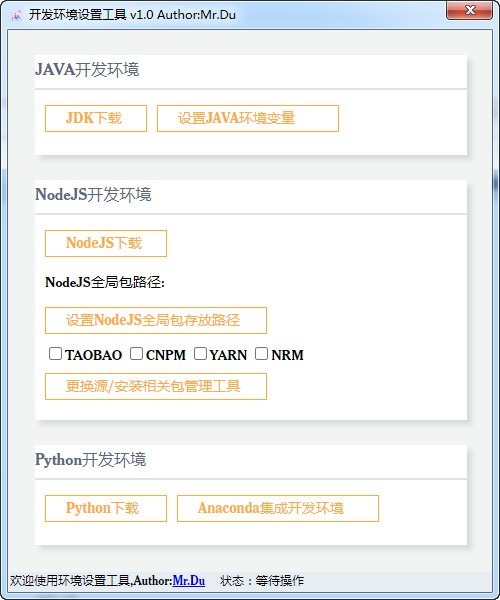Close the 开发环境设置工具 window
Viewport: 500px width, 600px height.
pos(469,10)
